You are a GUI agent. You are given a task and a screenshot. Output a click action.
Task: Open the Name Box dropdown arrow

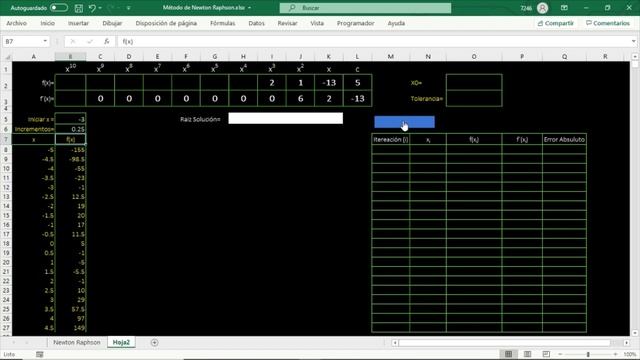[45, 41]
